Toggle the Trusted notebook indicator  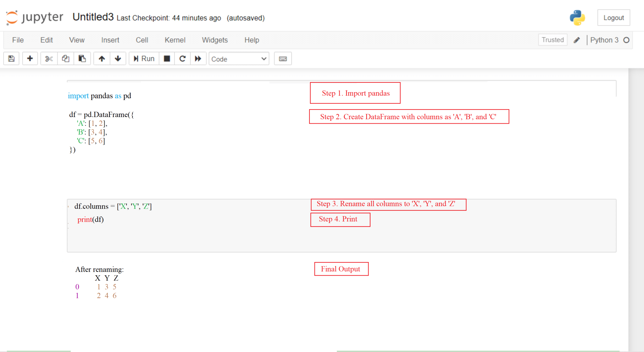point(552,40)
